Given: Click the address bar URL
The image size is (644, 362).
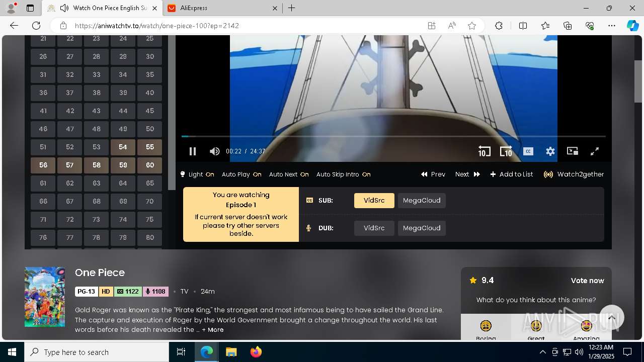Looking at the screenshot, I should click(x=157, y=26).
